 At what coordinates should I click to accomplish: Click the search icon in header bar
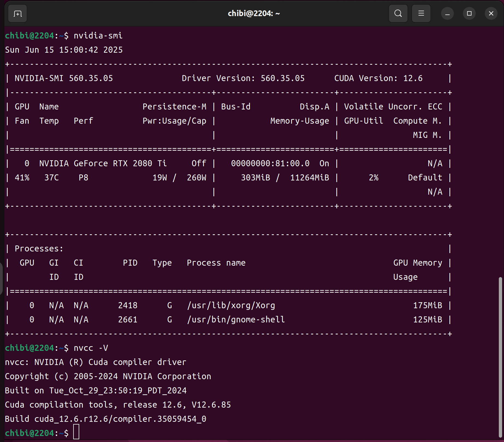coord(398,13)
